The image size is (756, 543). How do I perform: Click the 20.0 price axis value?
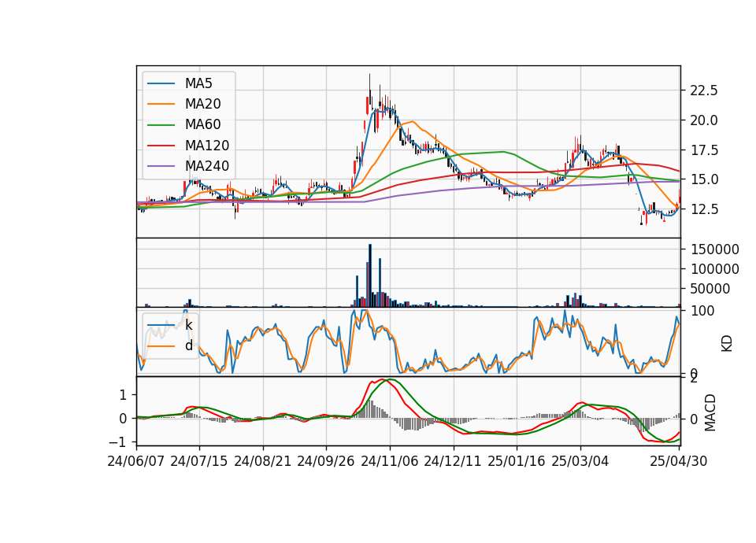[704, 120]
